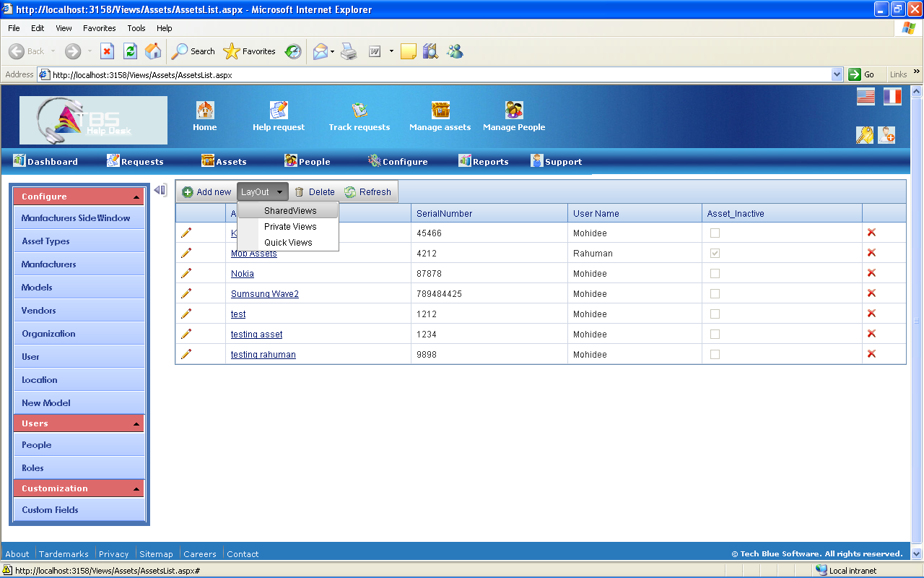Click the grid Refresh button with text
Viewport: 924px width, 578px height.
tap(368, 191)
